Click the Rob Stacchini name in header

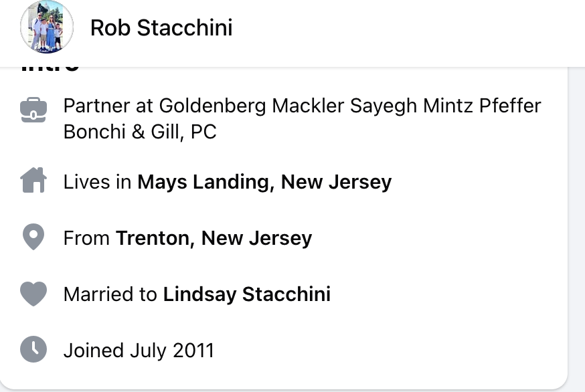point(161,28)
